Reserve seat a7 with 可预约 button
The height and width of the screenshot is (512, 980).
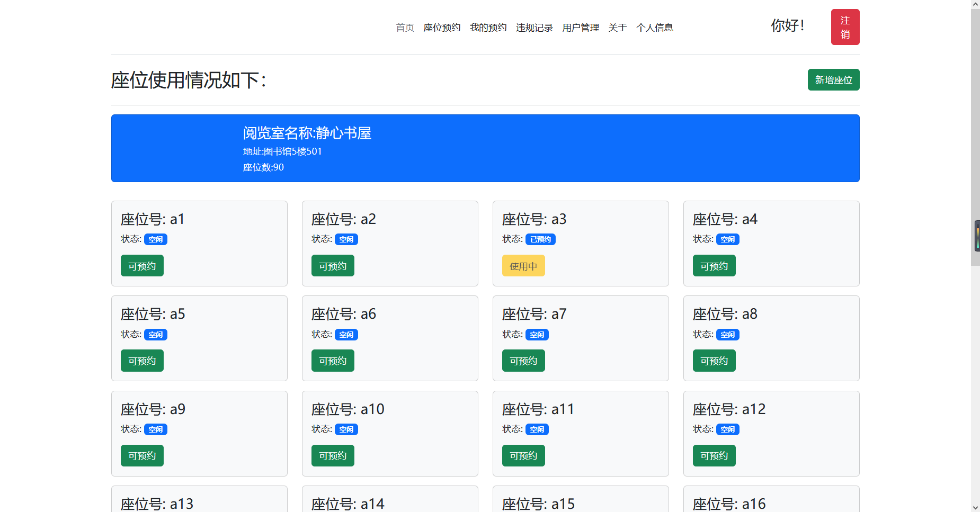tap(523, 361)
